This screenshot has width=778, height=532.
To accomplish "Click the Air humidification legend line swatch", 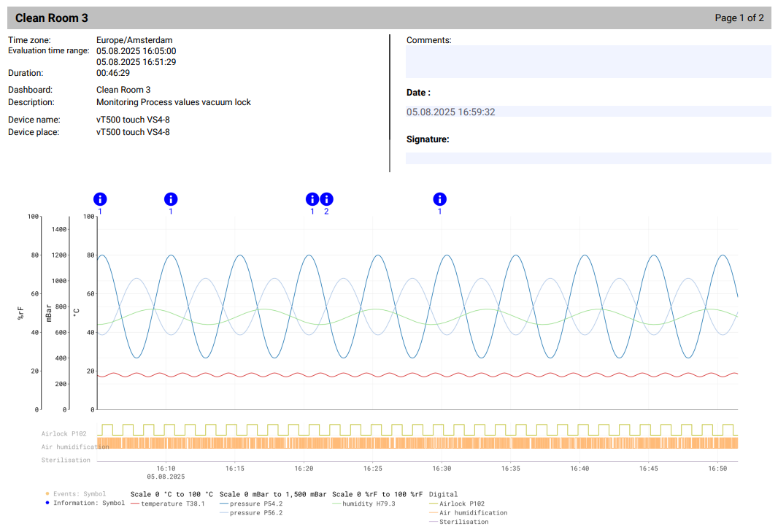I will [434, 513].
